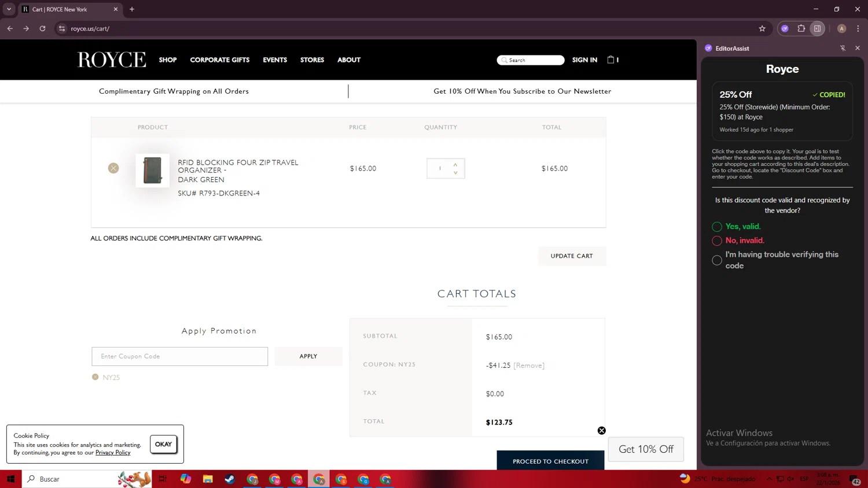
Task: Go forward in browser history
Action: coord(26,28)
